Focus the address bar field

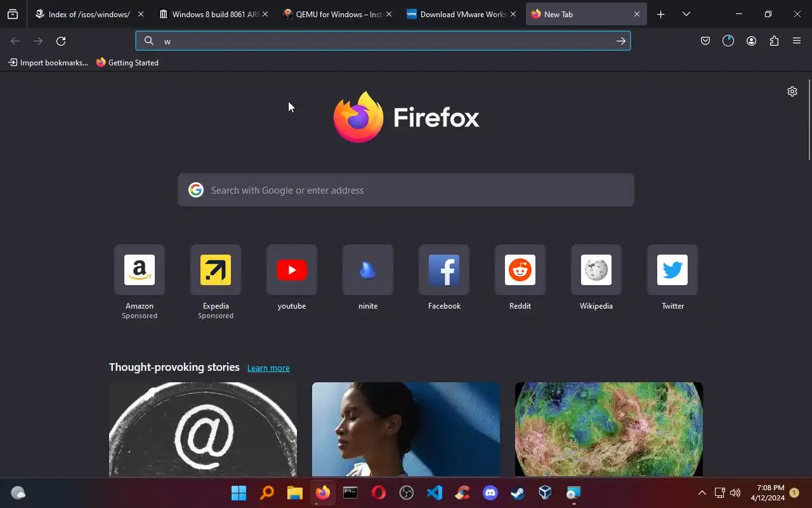point(383,41)
